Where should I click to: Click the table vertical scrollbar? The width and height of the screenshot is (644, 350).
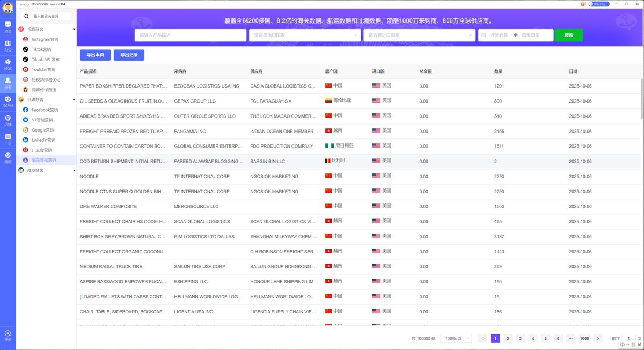[x=642, y=99]
